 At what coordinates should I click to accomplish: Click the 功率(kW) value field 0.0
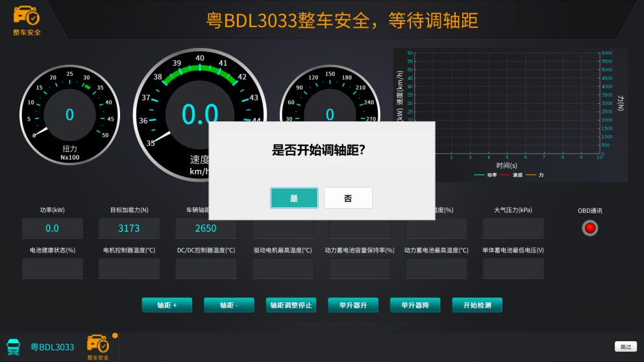pos(52,228)
